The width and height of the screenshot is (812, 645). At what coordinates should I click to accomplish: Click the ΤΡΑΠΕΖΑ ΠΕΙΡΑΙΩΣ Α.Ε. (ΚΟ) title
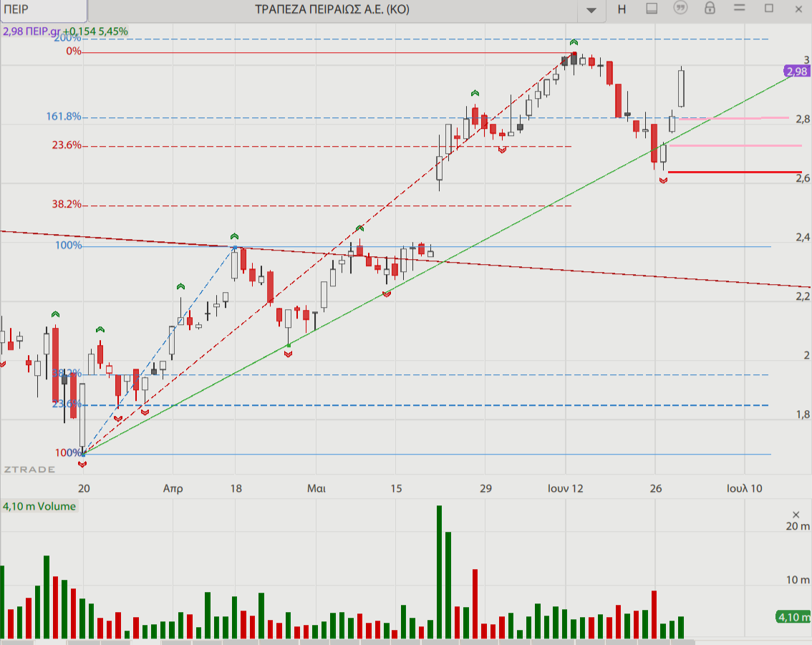[332, 9]
